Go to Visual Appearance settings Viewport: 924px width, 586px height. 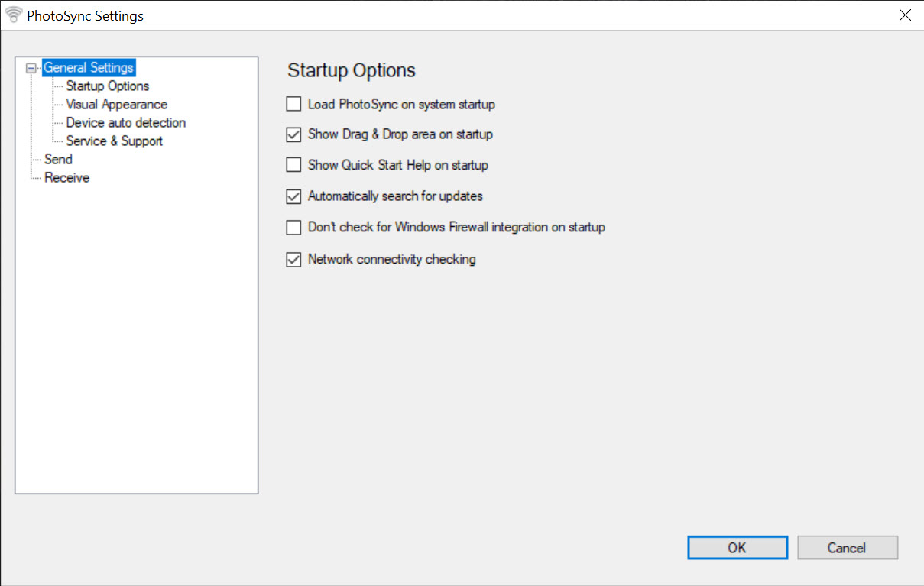coord(116,105)
